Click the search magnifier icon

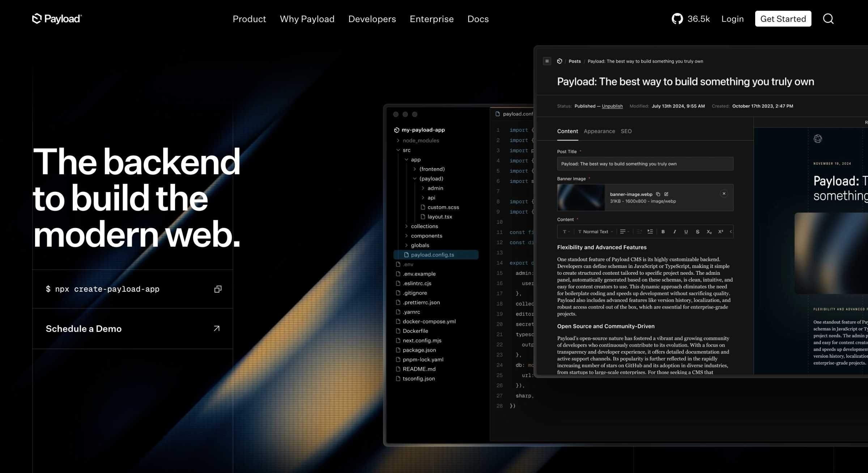coord(828,19)
